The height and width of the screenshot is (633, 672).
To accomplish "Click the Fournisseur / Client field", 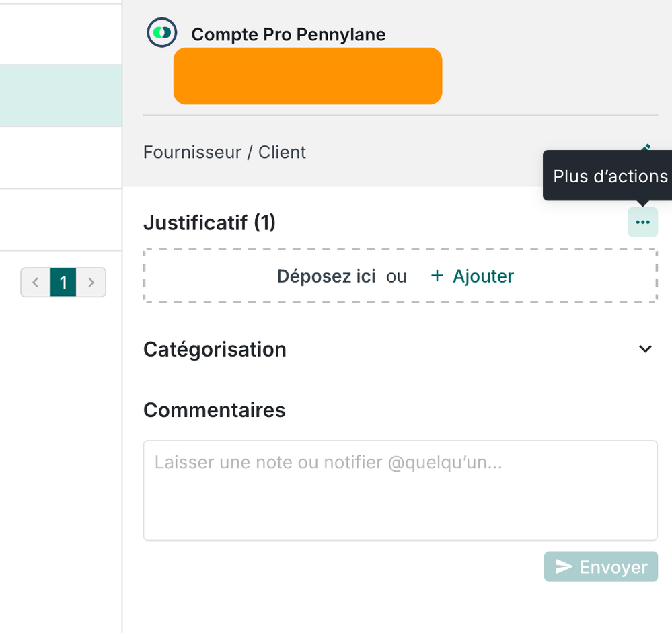I will tap(225, 153).
